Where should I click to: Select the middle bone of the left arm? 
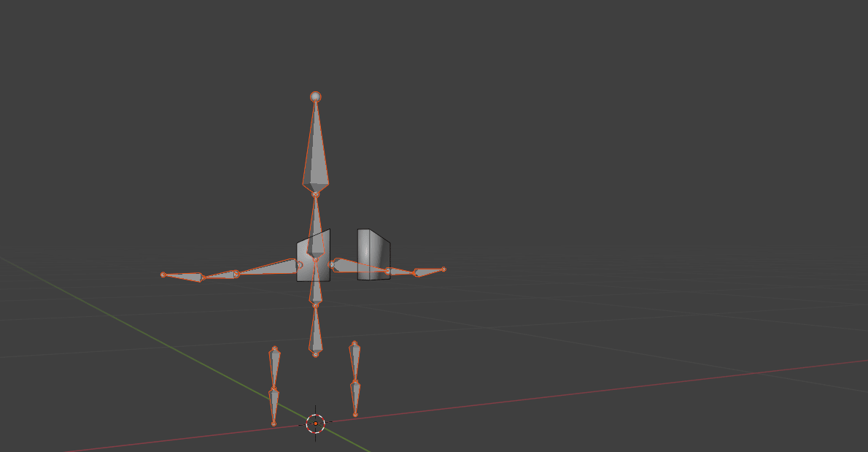click(x=220, y=275)
